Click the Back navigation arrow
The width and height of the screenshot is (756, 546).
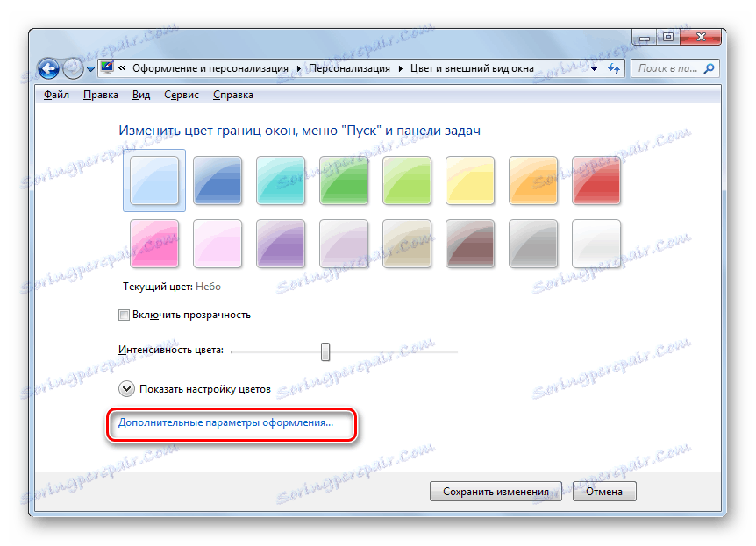tap(49, 69)
